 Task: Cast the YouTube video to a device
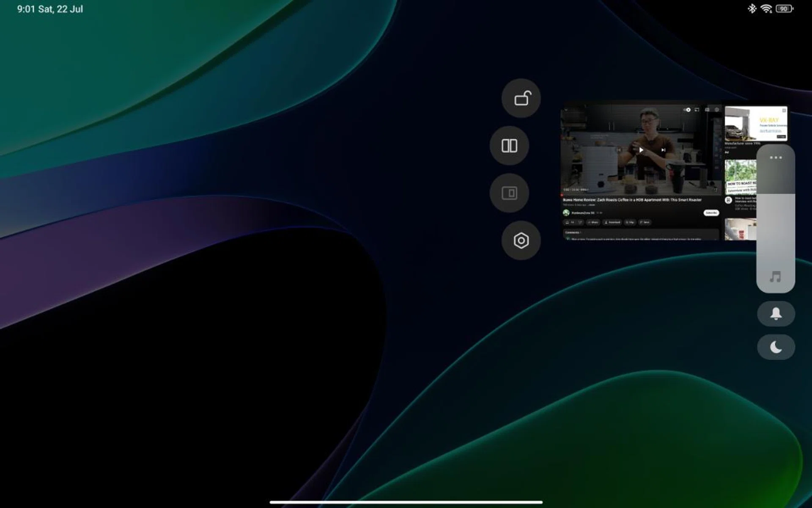(697, 110)
